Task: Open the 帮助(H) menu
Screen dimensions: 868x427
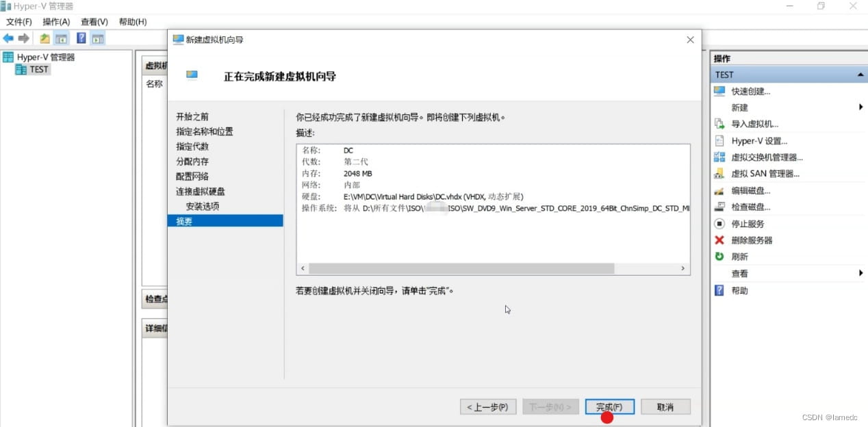Action: click(x=133, y=22)
